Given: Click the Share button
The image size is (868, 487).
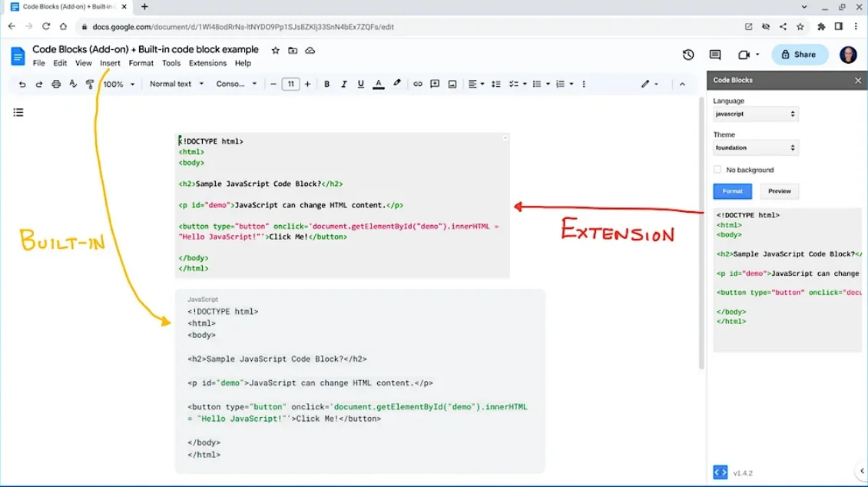Looking at the screenshot, I should pyautogui.click(x=800, y=55).
